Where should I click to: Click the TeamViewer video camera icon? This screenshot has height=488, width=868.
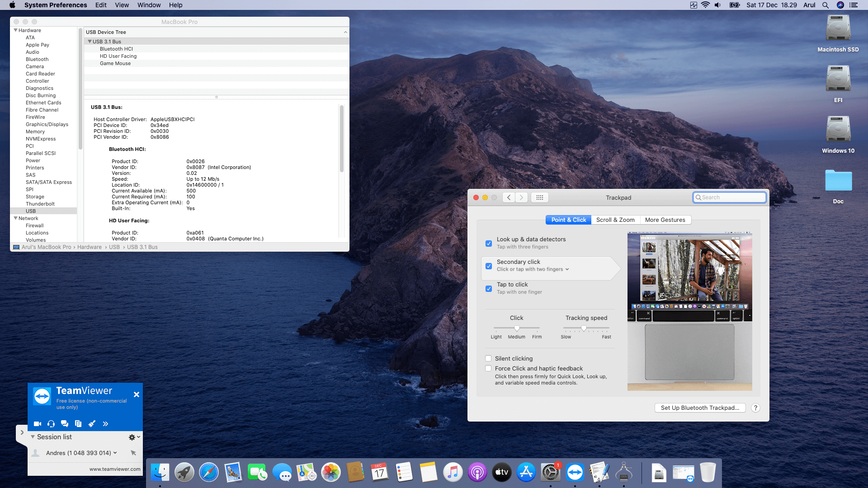[x=38, y=424]
